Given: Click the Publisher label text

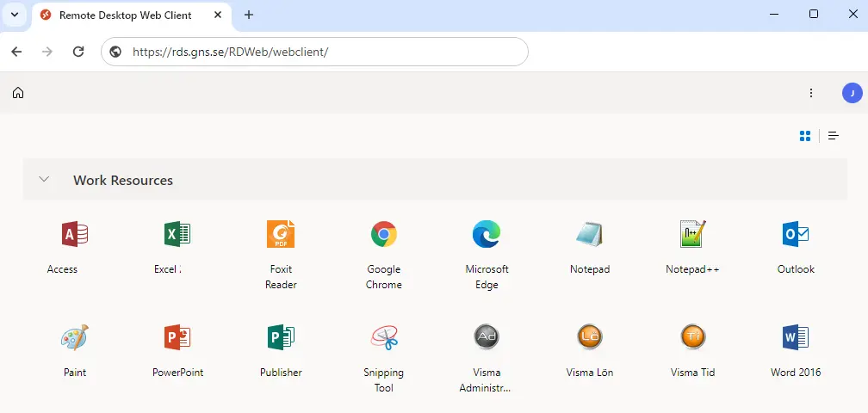Looking at the screenshot, I should [281, 373].
